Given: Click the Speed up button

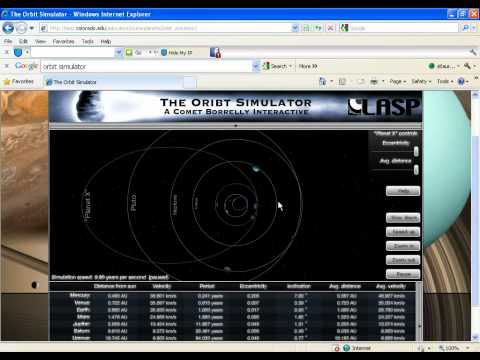Looking at the screenshot, I should coord(403,232).
